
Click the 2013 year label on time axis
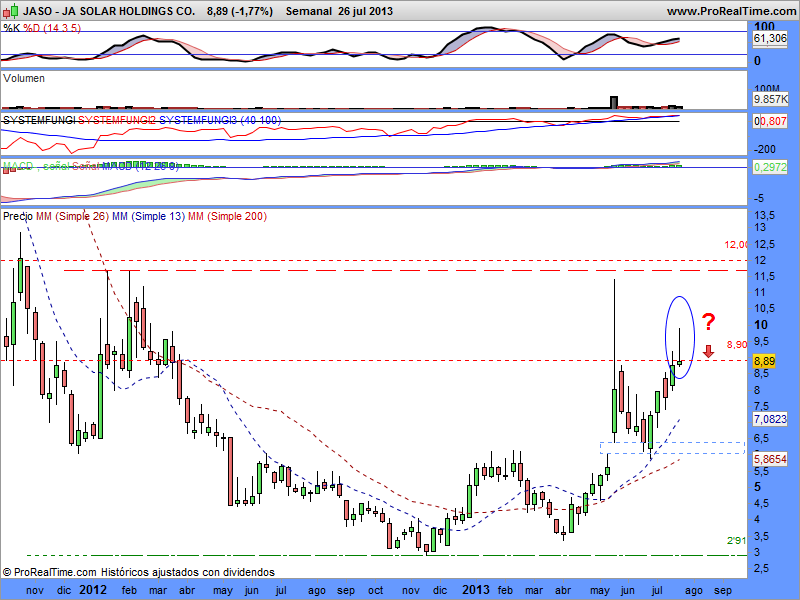476,590
